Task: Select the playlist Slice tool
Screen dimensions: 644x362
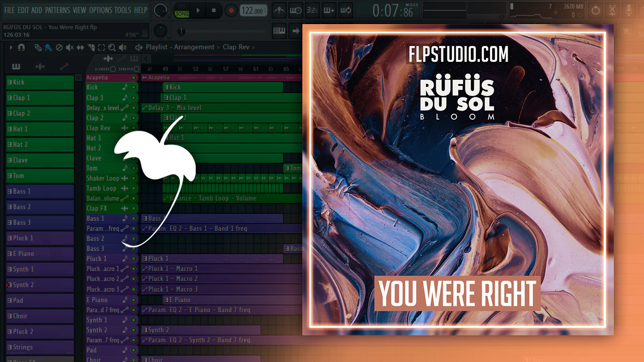Action: click(x=91, y=47)
